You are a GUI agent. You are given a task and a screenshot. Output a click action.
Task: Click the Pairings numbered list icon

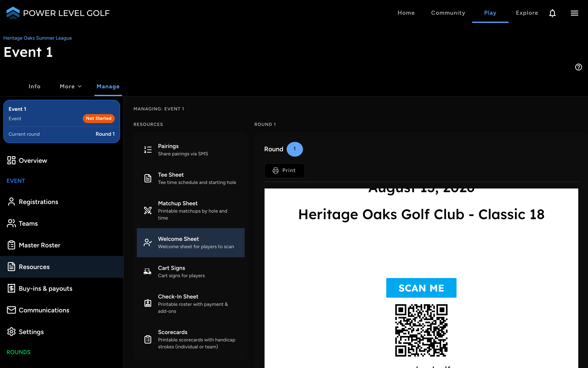(148, 150)
